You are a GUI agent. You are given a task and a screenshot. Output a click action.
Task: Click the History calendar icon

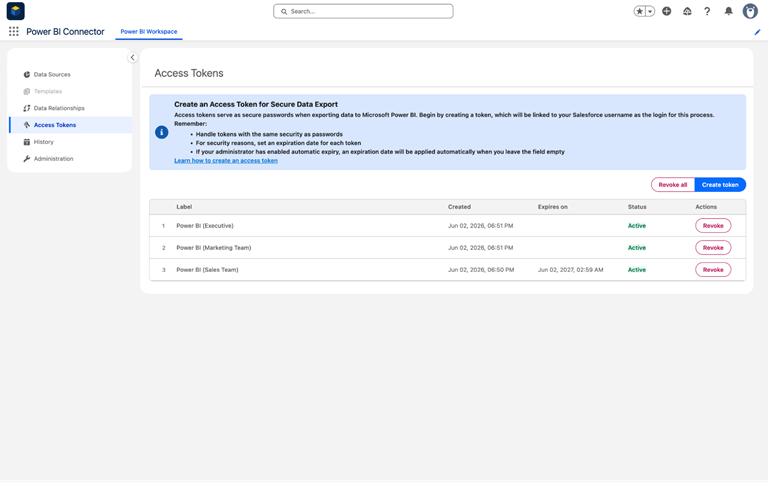click(x=26, y=142)
